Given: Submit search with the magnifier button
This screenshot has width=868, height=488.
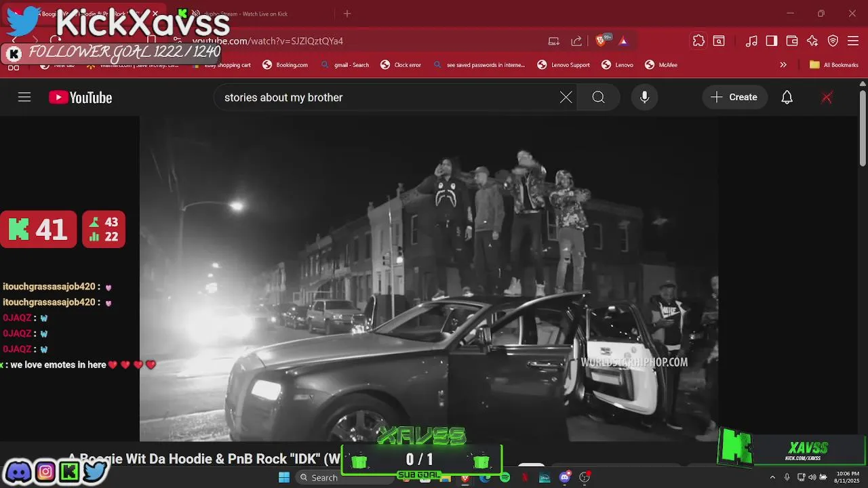Looking at the screenshot, I should pyautogui.click(x=598, y=97).
